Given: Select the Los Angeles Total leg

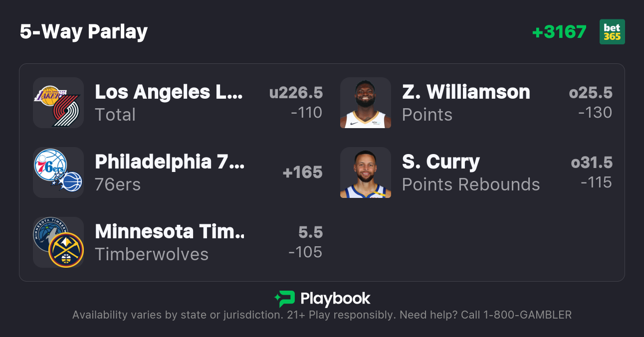Looking at the screenshot, I should (169, 103).
